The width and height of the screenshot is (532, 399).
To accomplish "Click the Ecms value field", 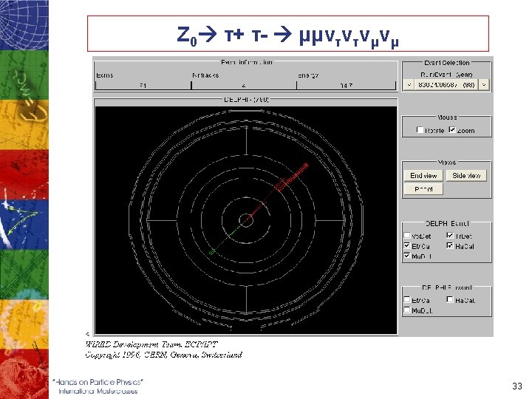I will tap(143, 85).
